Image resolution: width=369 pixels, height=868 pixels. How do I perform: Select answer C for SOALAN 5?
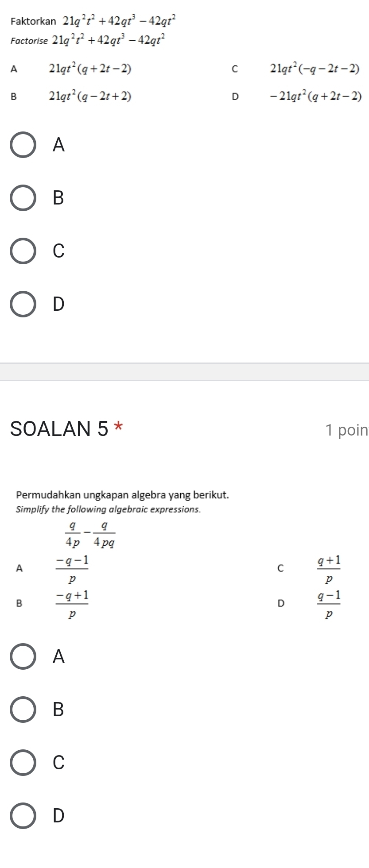[23, 763]
